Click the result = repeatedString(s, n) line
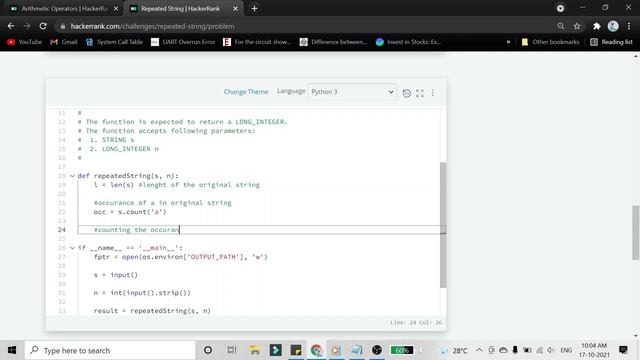This screenshot has width=640, height=360. (152, 311)
